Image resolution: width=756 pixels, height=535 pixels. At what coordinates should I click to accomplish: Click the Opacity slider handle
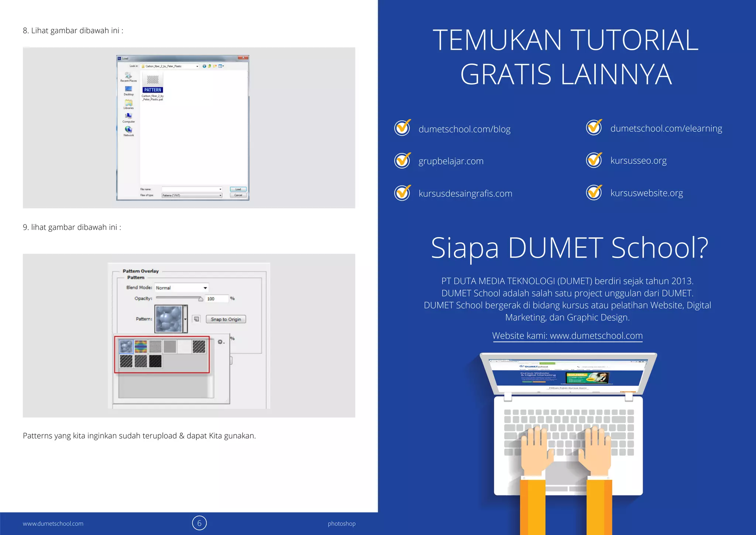201,299
